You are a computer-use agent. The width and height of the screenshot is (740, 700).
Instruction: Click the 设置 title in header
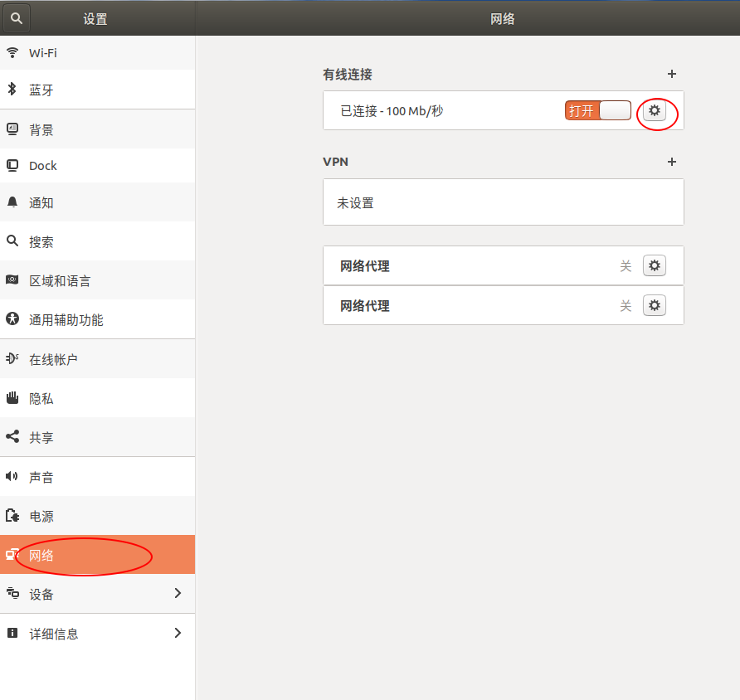click(x=95, y=19)
